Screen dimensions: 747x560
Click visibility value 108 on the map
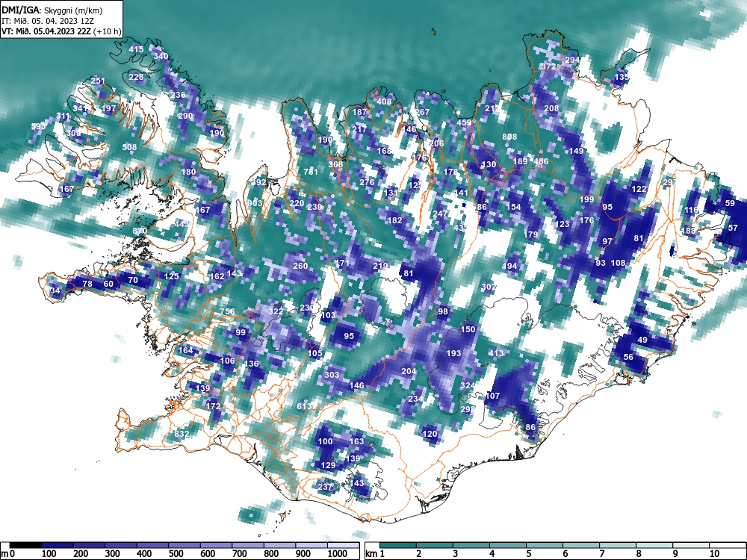618,263
